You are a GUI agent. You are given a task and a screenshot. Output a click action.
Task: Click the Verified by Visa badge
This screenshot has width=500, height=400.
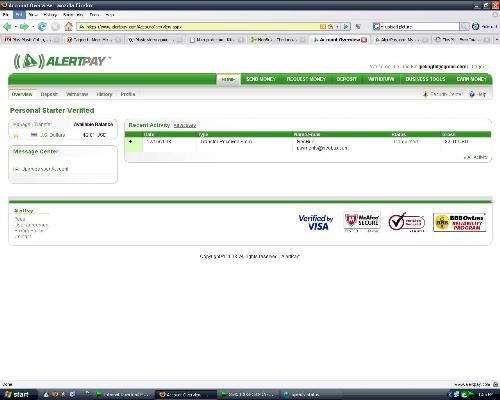(x=315, y=222)
